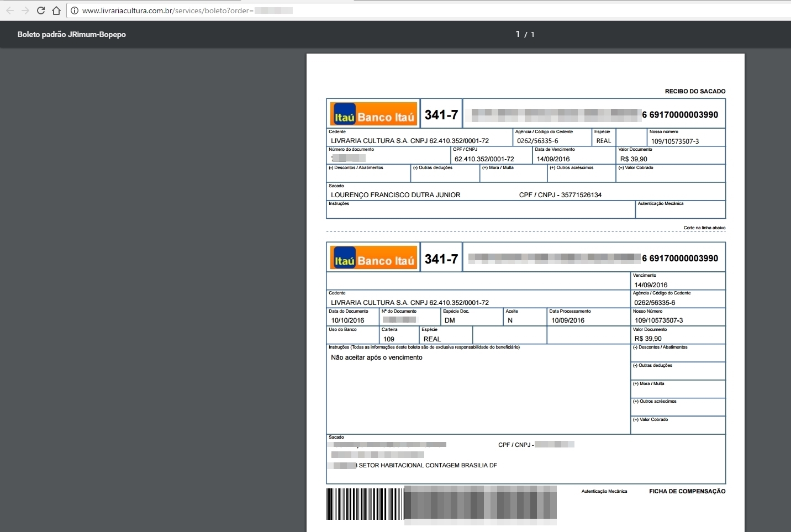Select the text CPF / CNPJ - 35771526134

click(560, 195)
